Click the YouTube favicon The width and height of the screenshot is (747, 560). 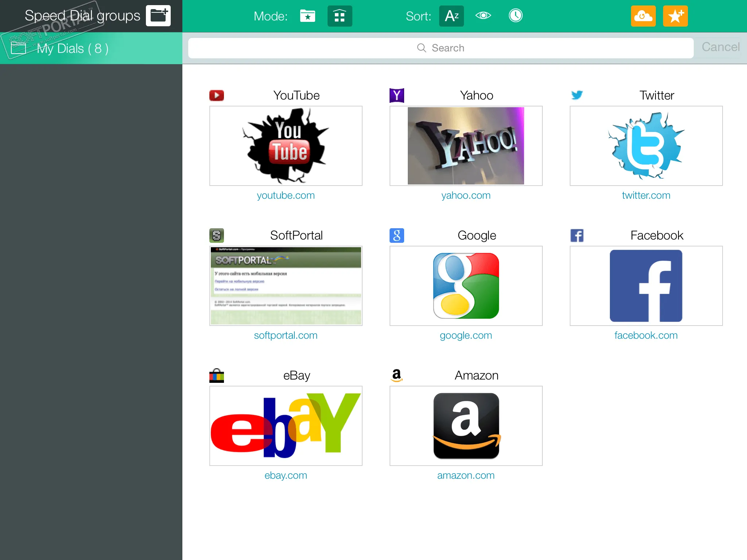[217, 96]
